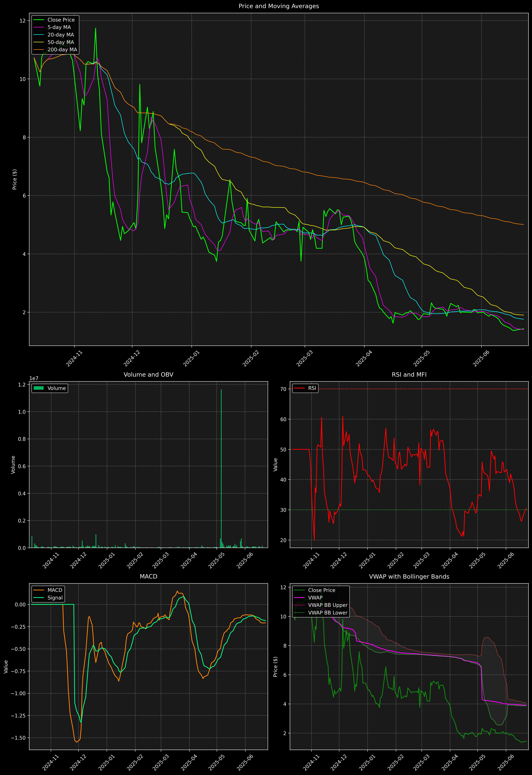Screen dimensions: 532x775
Task: Click the 'Volume and OBV' chart title
Action: point(148,374)
